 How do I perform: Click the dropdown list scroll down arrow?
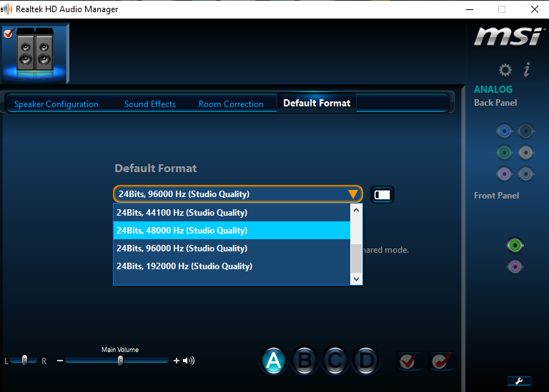pos(356,279)
